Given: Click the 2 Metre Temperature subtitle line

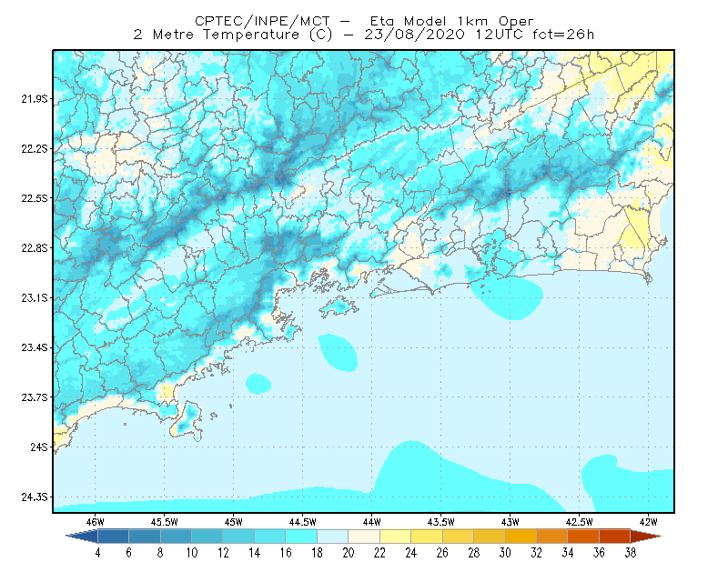Looking at the screenshot, I should (x=364, y=35).
